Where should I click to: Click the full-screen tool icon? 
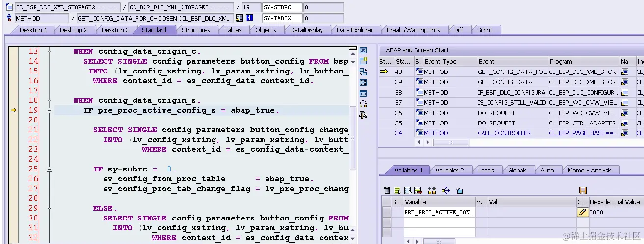tap(363, 83)
